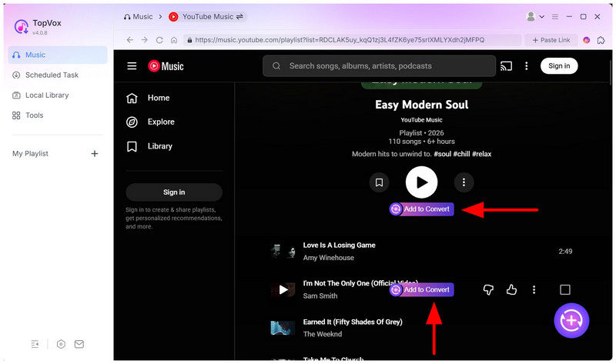Click Add to Convert below play button
This screenshot has width=616, height=364.
(421, 209)
